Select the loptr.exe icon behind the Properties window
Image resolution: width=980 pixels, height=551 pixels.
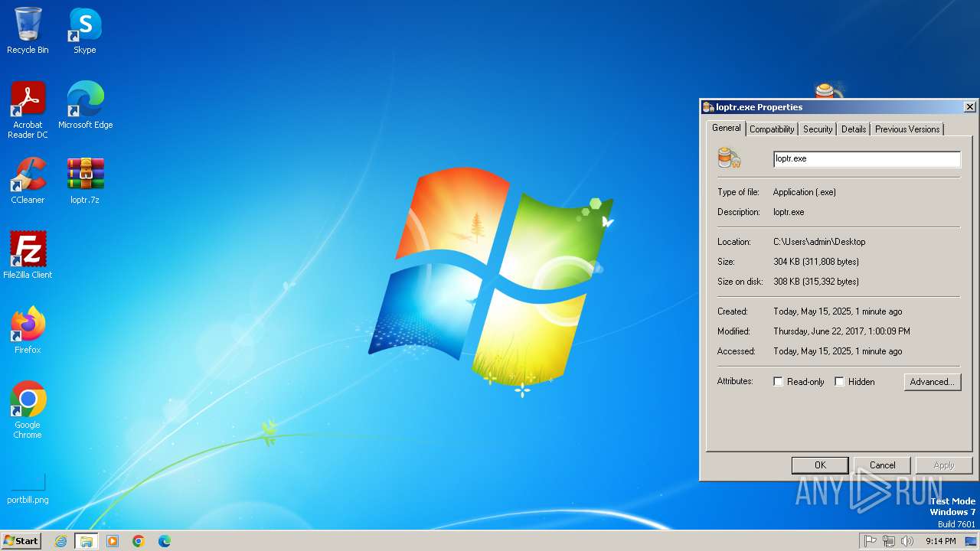point(829,90)
